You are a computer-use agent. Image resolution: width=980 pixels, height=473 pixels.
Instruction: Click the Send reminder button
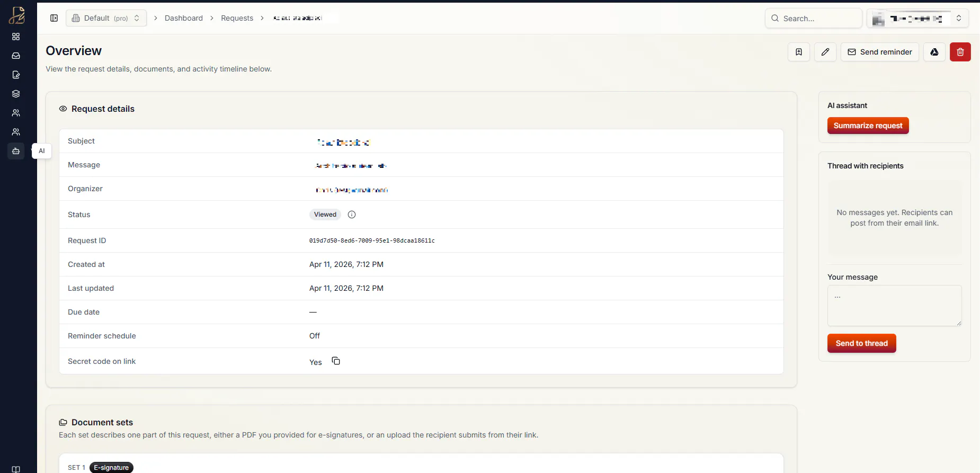coord(880,52)
